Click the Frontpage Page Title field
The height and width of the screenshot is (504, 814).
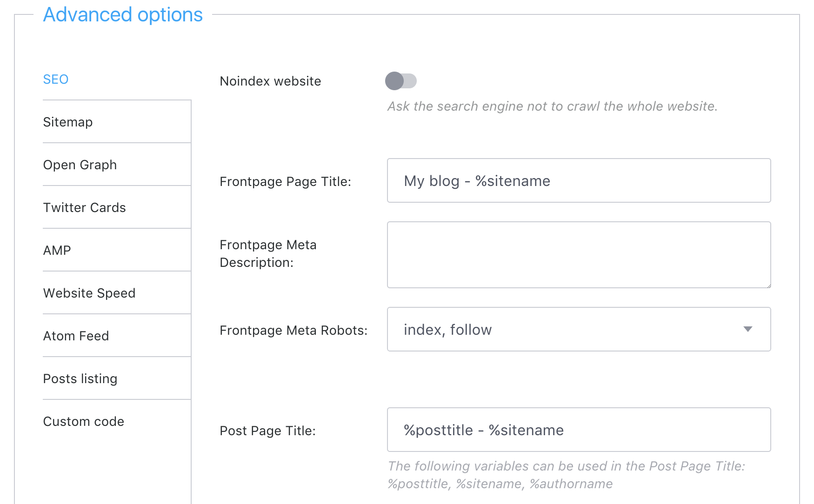click(579, 180)
